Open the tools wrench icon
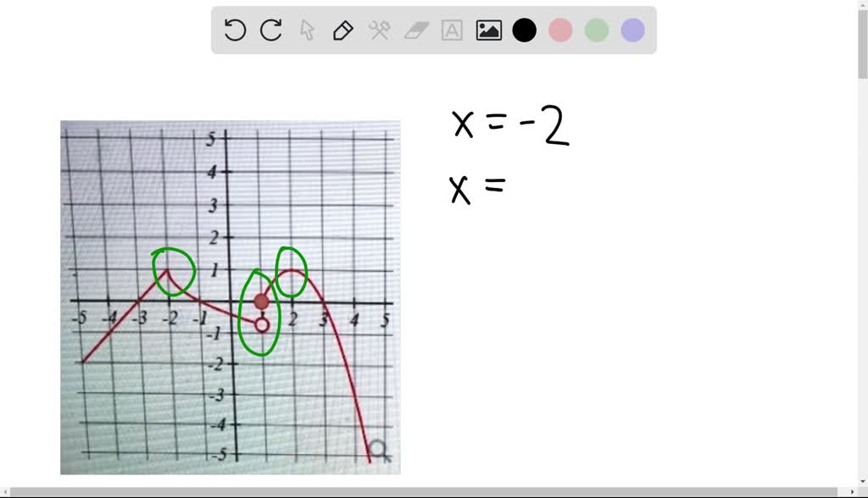Viewport: 868px width, 498px height. coord(379,30)
